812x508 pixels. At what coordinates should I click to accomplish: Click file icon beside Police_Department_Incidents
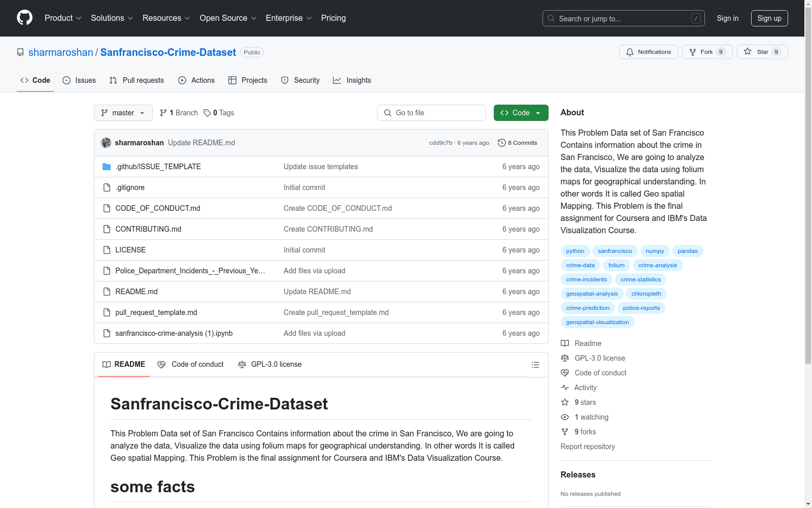pos(107,271)
